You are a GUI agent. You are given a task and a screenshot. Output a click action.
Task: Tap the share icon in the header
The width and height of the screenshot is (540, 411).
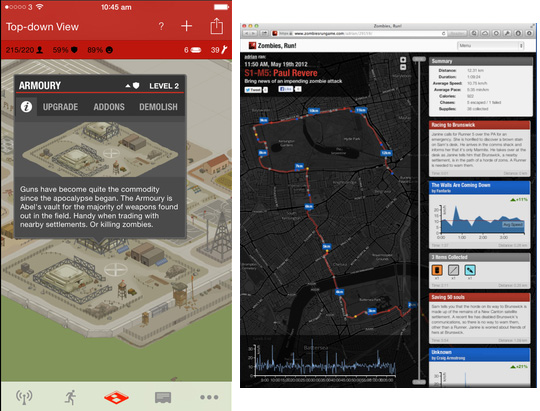(217, 26)
